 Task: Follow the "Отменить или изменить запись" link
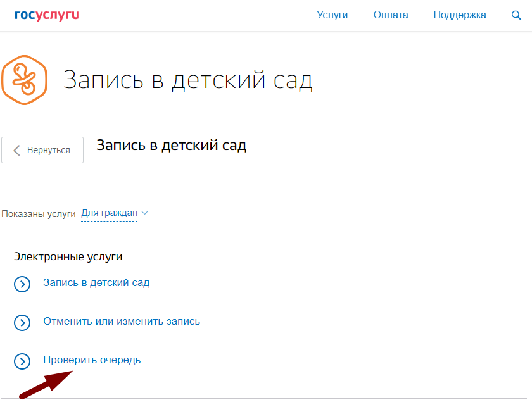[x=122, y=322]
